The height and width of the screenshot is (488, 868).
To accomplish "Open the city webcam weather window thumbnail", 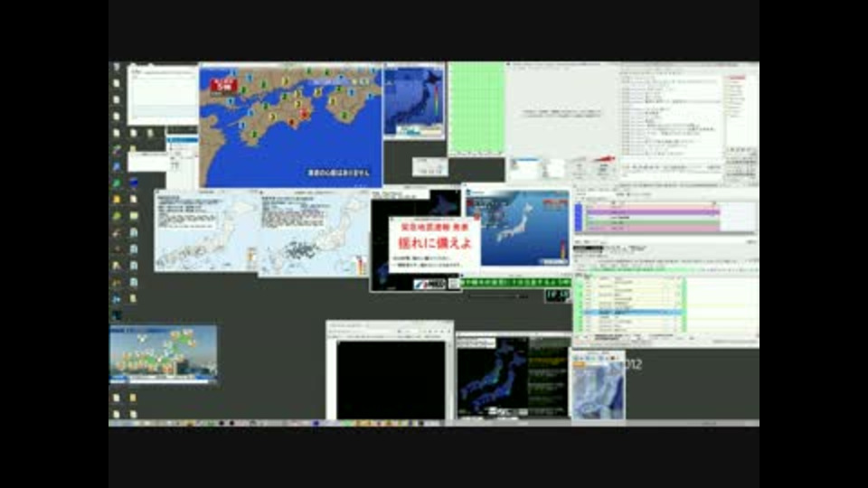I will coord(164,354).
